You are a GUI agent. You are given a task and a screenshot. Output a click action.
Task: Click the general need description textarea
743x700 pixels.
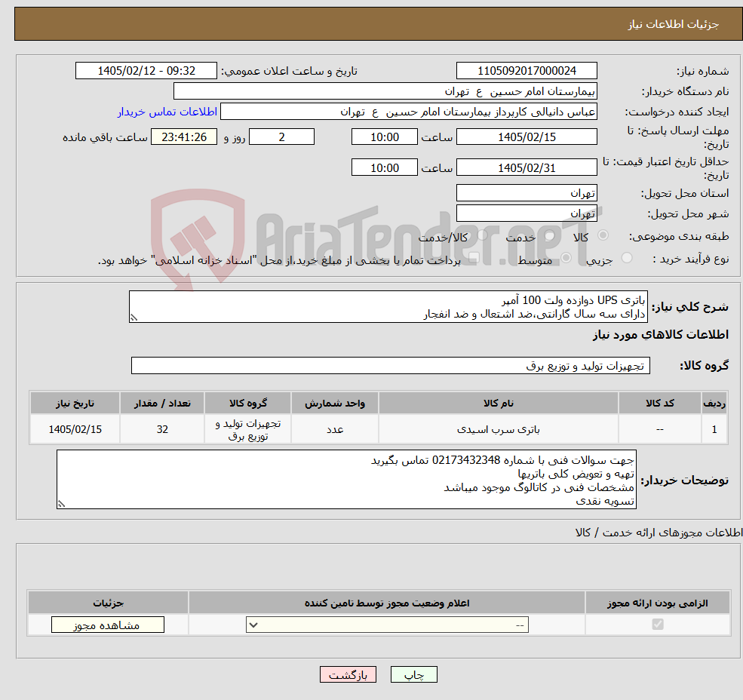point(388,307)
